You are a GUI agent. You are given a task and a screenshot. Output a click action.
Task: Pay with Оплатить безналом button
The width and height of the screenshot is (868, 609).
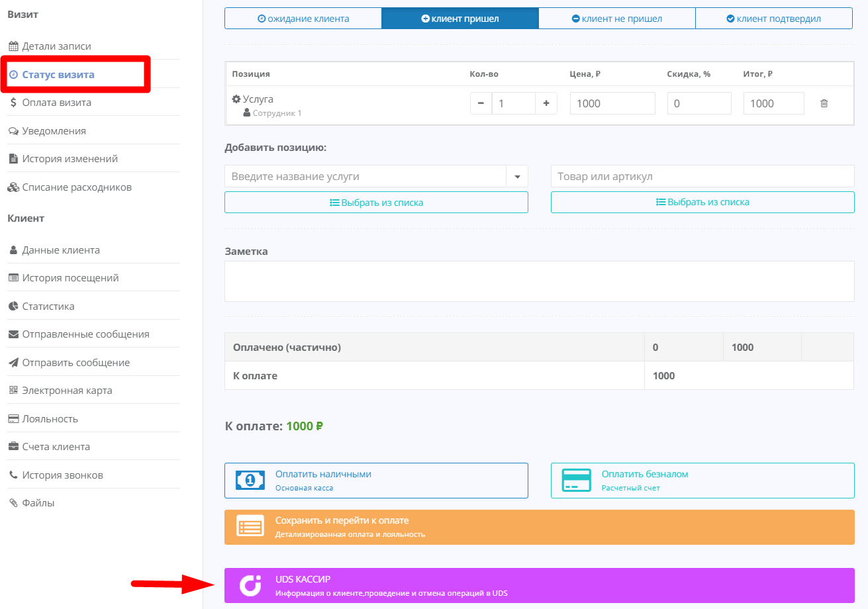coord(702,481)
